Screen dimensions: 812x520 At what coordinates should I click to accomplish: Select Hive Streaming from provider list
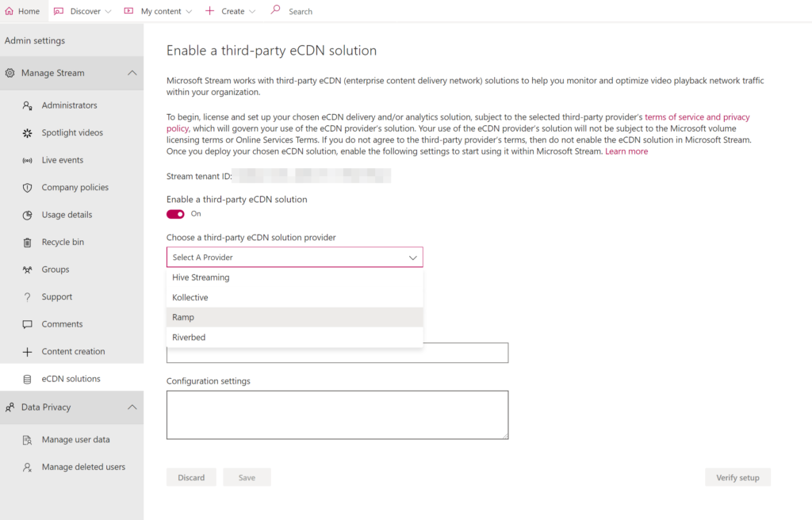(x=295, y=277)
